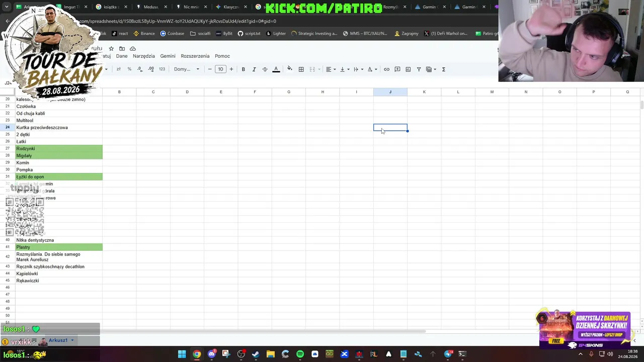
Task: Star the spreadsheet document
Action: click(111, 49)
